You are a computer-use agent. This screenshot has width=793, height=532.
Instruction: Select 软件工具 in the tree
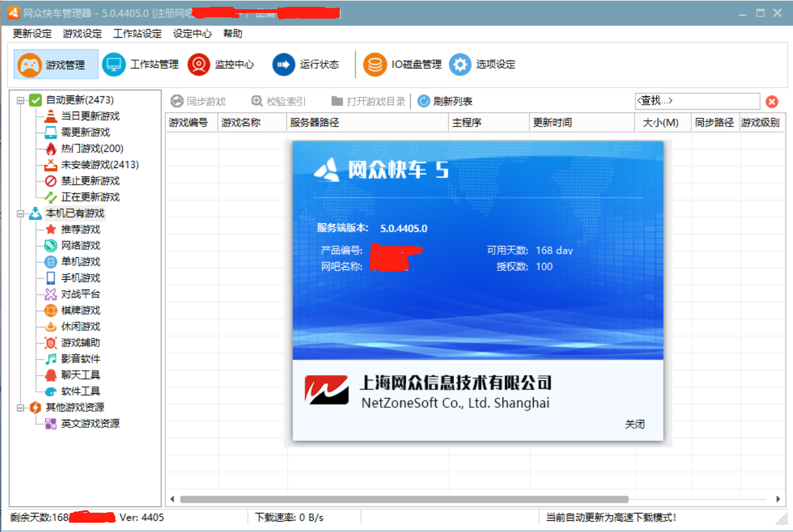(x=81, y=391)
